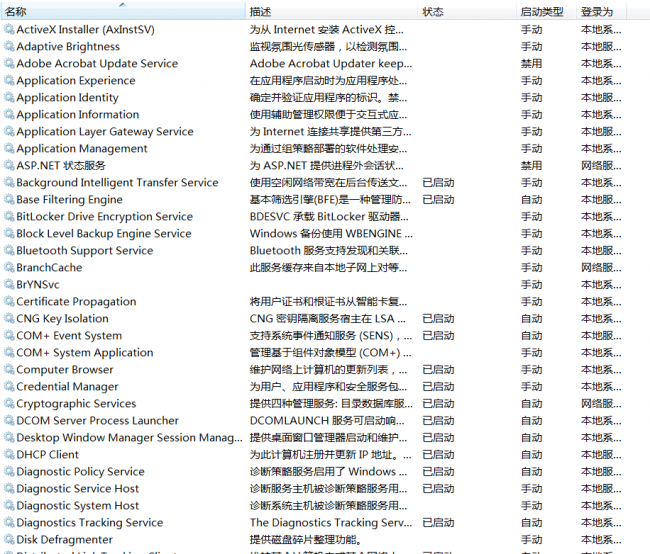Screen dimensions: 650x554
Task: Click 网络服... login of BranchCache row
Action: point(601,267)
